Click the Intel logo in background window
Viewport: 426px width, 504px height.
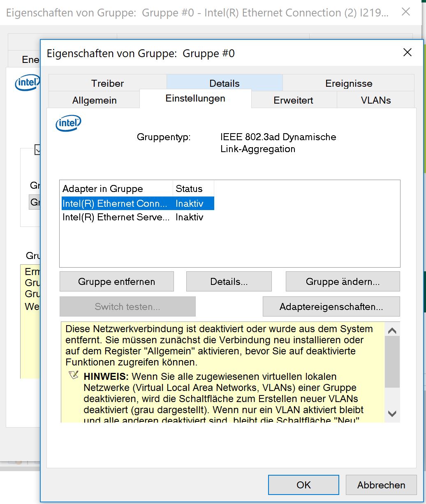(x=27, y=83)
